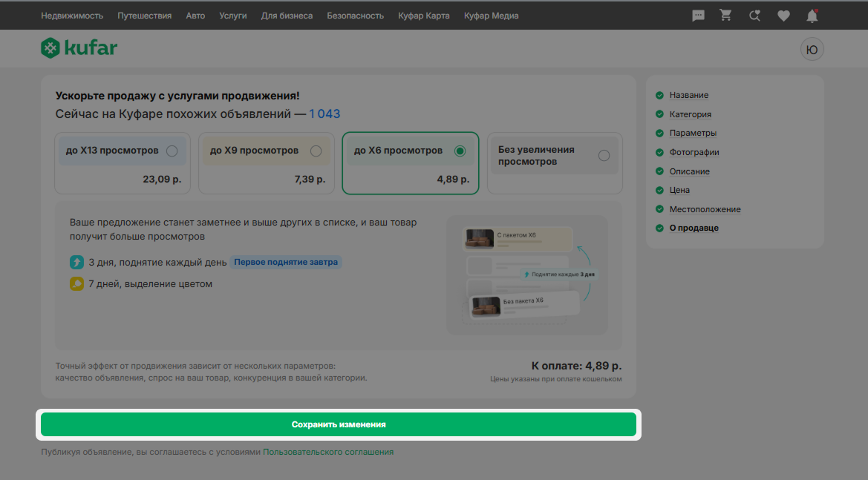Open Безопасность in top menu
The height and width of the screenshot is (480, 868).
coord(356,16)
